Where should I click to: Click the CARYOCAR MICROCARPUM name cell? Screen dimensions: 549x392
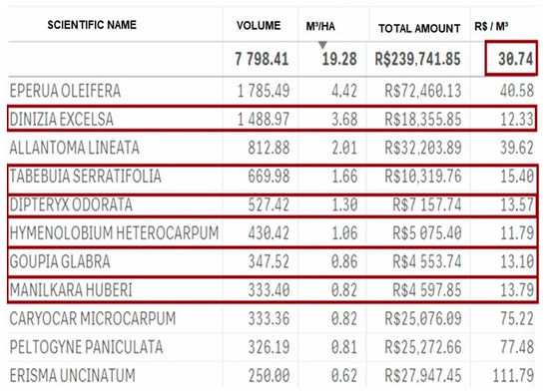tap(93, 318)
